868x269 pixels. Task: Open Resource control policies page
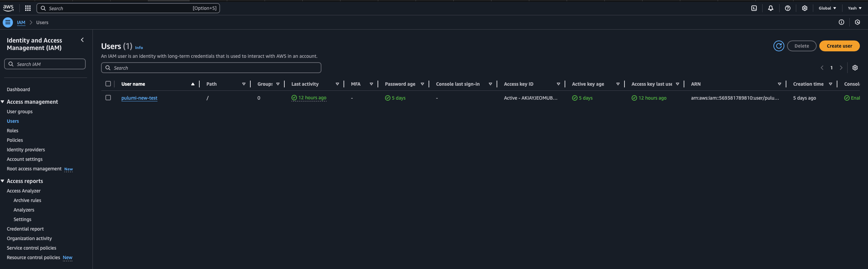(34, 257)
